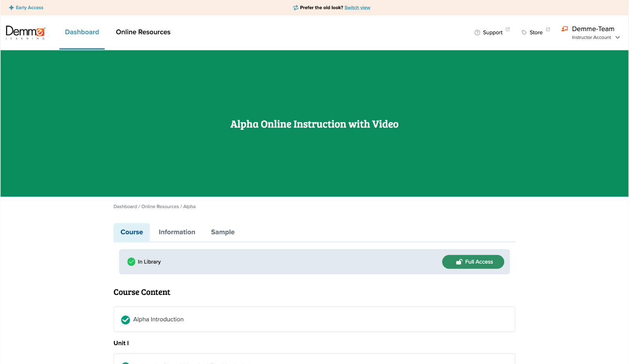Viewport: 629px width, 364px height.
Task: Click the Prefer the old look text
Action: click(x=322, y=7)
